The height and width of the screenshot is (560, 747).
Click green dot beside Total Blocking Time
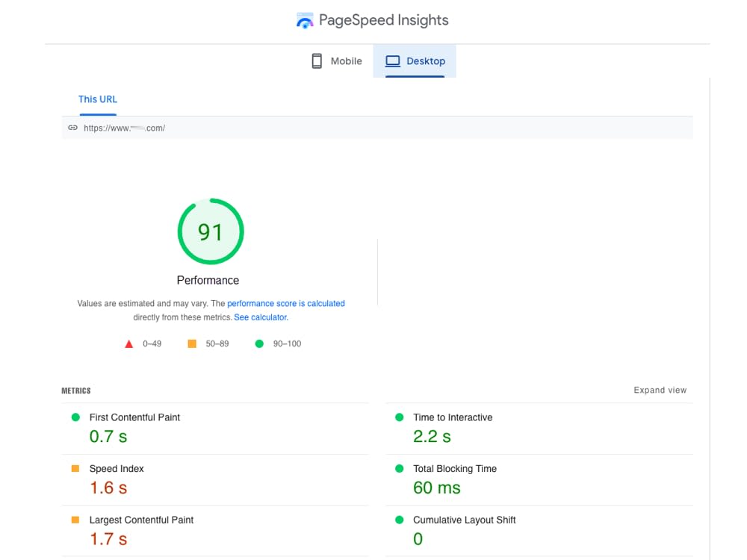coord(399,469)
